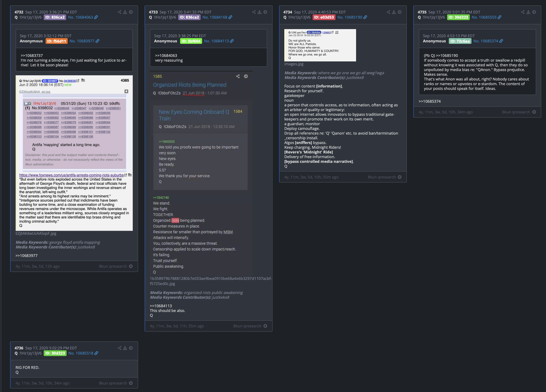546x392 pixels.
Task: Download post 4733 via download icon
Action: pos(260,12)
